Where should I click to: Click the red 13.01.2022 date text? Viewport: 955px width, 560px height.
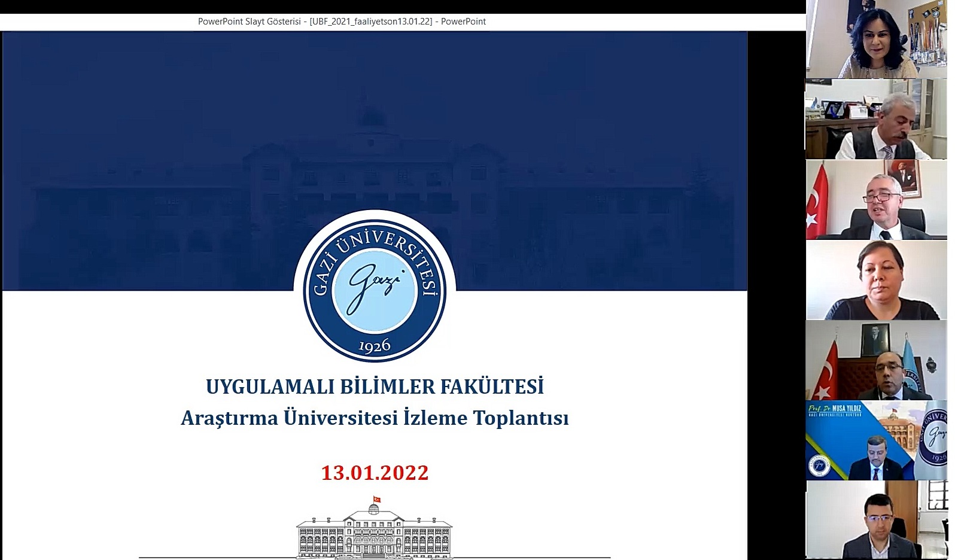pyautogui.click(x=375, y=473)
